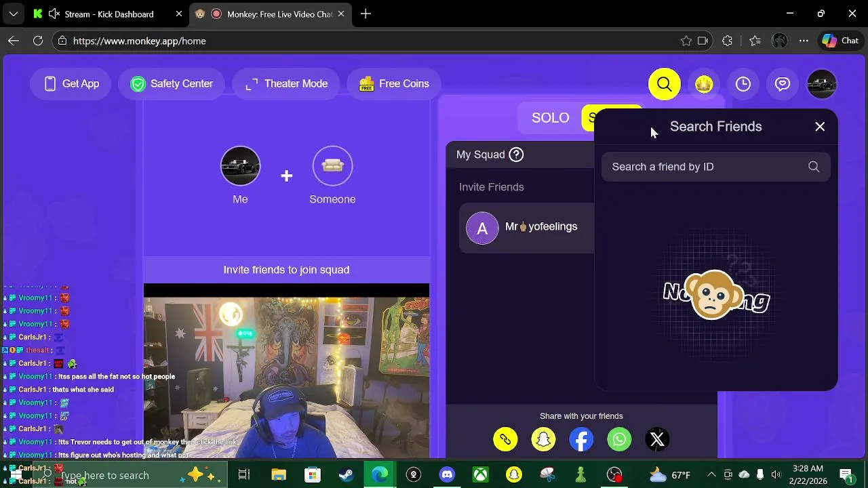Copy the squad invite link icon

505,440
